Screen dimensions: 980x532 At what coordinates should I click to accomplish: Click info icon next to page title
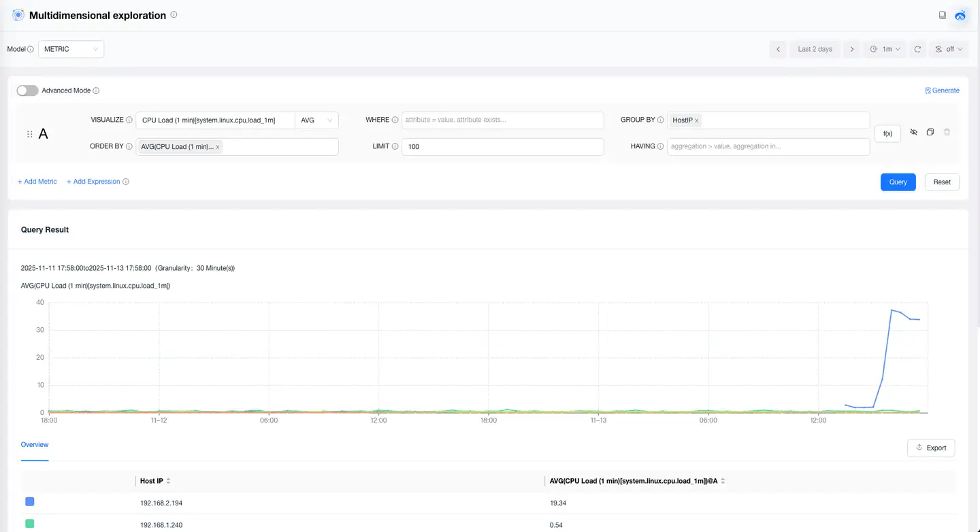pyautogui.click(x=174, y=15)
